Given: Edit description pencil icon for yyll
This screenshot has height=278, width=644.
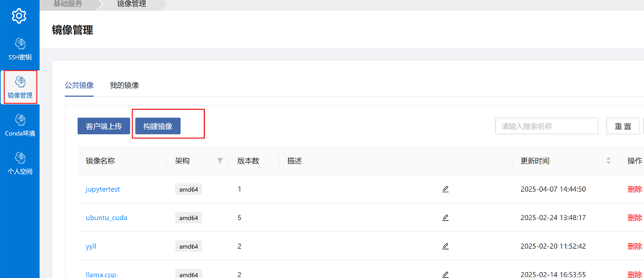Looking at the screenshot, I should (445, 247).
